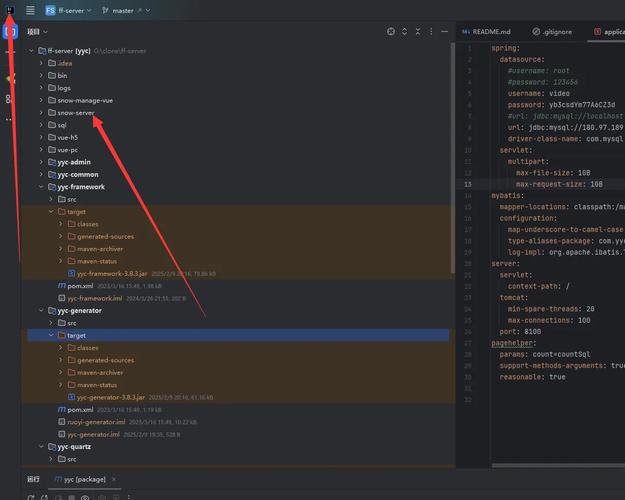Collapse the yyc-framework module
This screenshot has width=625, height=500.
(x=42, y=187)
